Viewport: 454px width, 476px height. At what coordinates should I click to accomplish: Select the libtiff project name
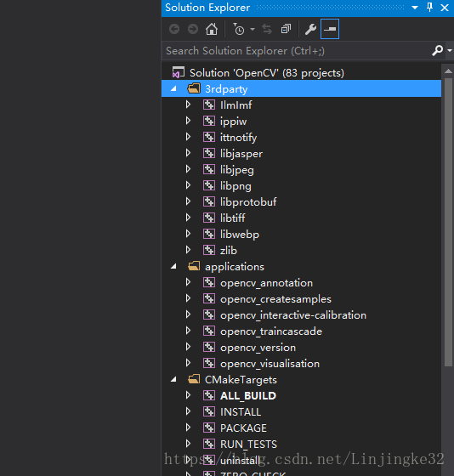click(232, 218)
